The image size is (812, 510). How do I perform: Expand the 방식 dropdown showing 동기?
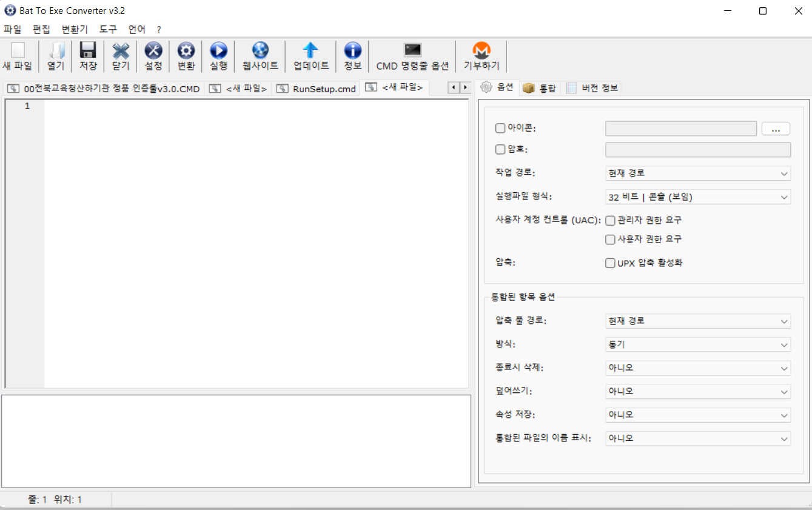[x=698, y=344]
